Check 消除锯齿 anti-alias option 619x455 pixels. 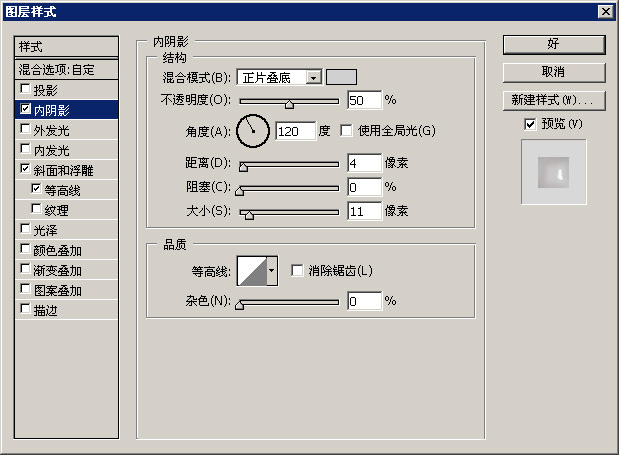[x=297, y=271]
